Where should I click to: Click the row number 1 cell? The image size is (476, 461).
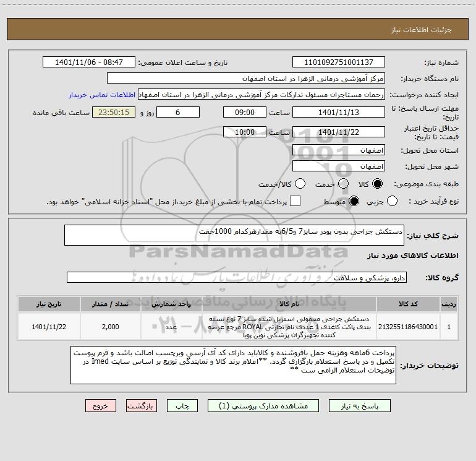tap(449, 327)
